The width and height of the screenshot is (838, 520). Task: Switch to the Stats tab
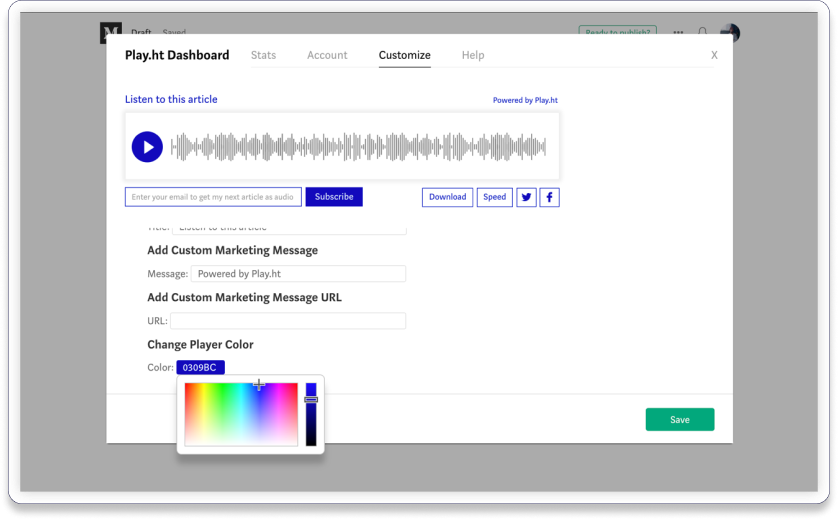point(263,55)
